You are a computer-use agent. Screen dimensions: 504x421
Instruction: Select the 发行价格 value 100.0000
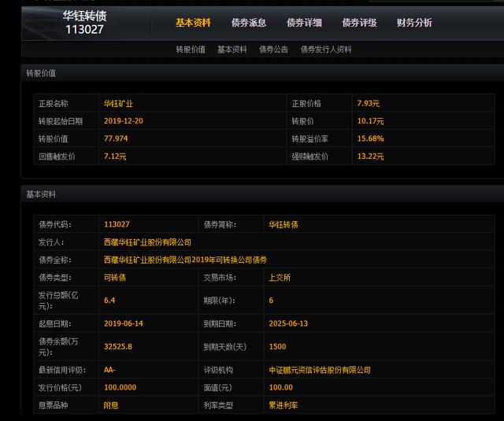point(120,388)
